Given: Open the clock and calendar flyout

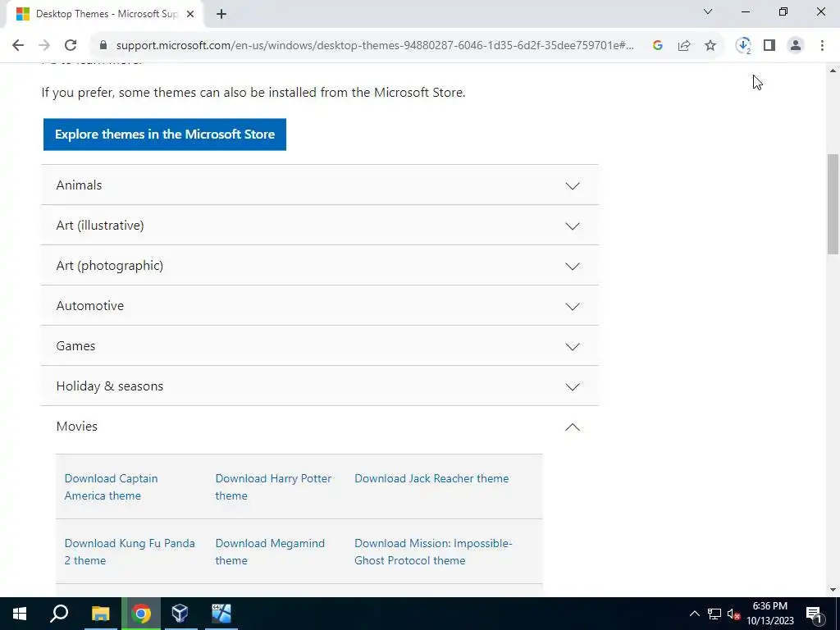Looking at the screenshot, I should pos(770,614).
